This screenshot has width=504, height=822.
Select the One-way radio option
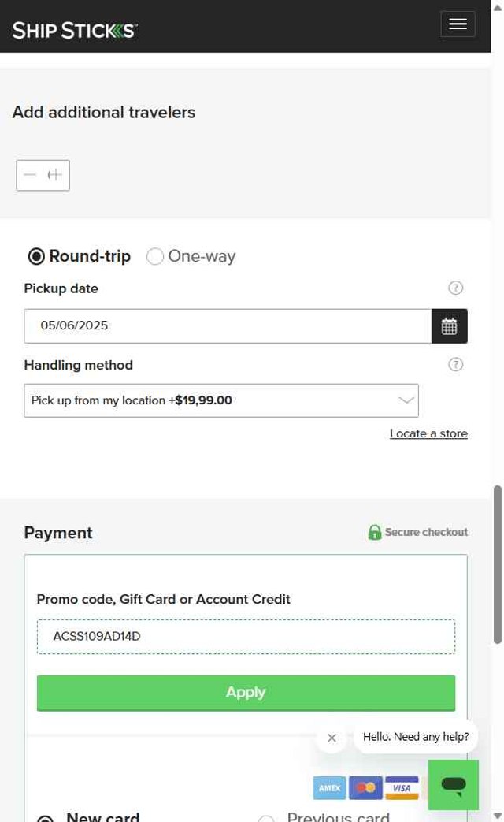click(155, 256)
